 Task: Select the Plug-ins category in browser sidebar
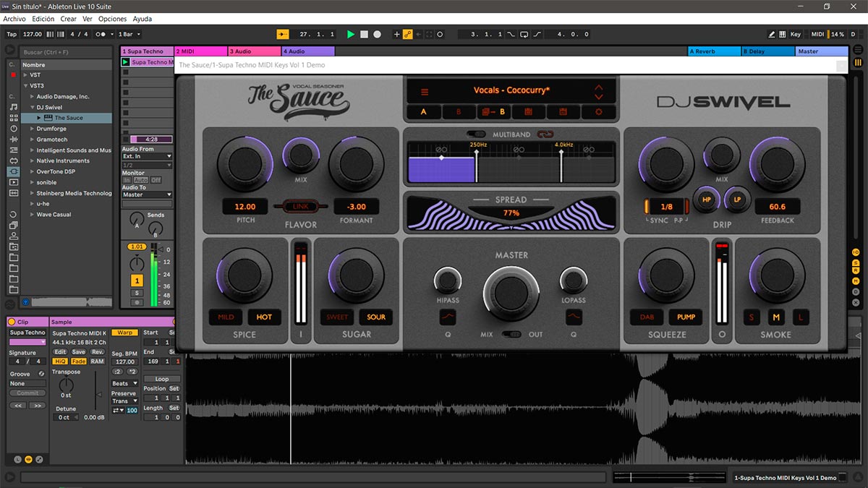pyautogui.click(x=13, y=171)
